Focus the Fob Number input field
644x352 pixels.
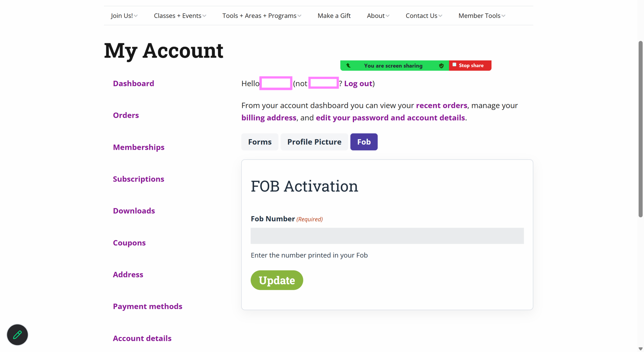click(387, 236)
